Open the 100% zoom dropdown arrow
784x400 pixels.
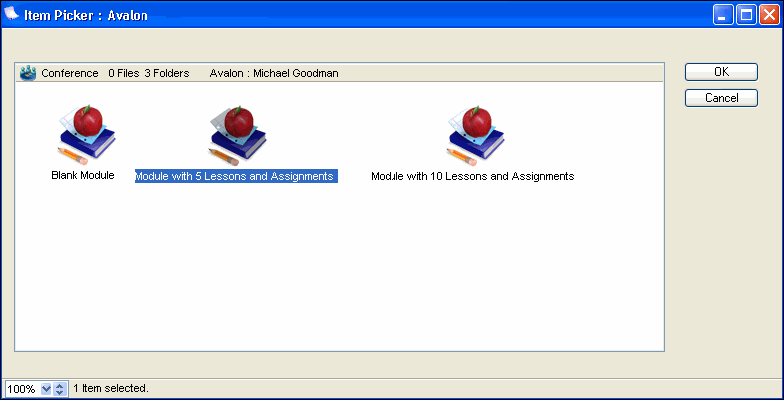pyautogui.click(x=45, y=388)
